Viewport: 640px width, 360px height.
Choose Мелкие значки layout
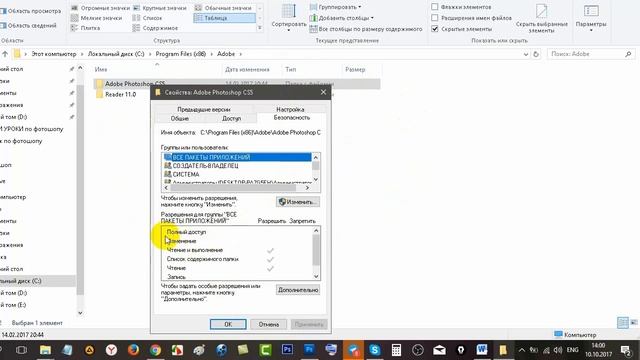coord(96,18)
